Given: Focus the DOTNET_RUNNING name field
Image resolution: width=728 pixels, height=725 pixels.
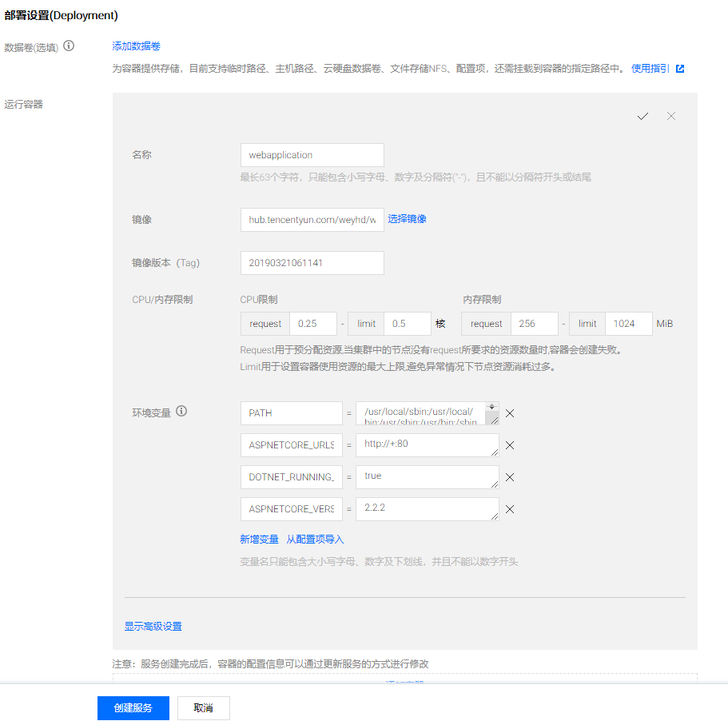Looking at the screenshot, I should tap(292, 477).
